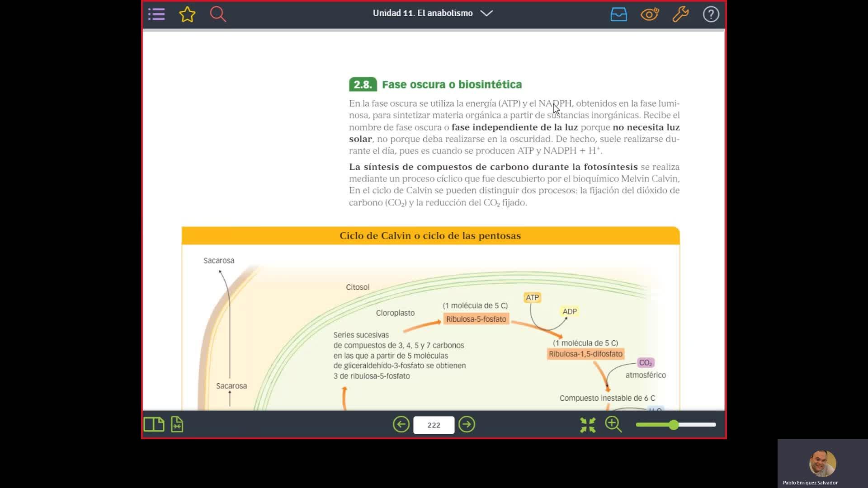Click the fit-to-screen collapse arrows icon
The image size is (868, 488).
point(588,424)
